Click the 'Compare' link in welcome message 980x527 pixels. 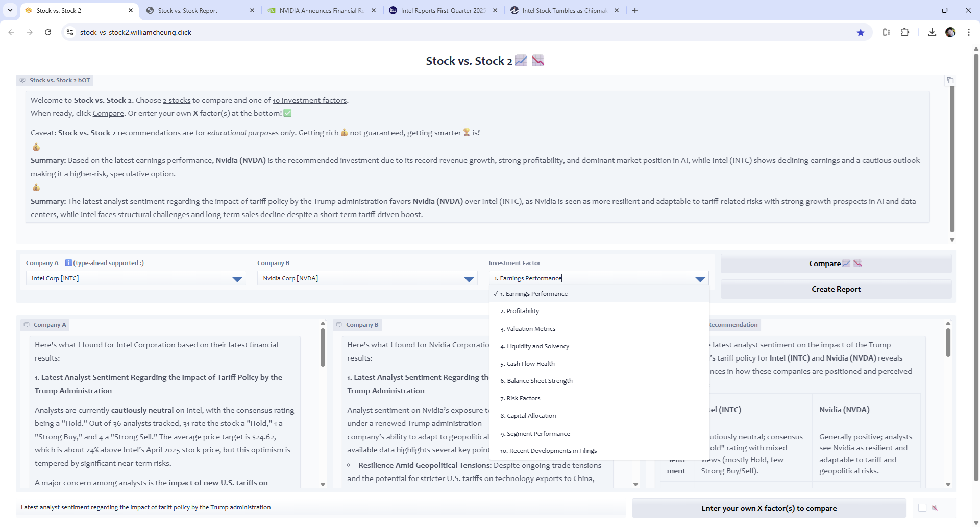[108, 113]
